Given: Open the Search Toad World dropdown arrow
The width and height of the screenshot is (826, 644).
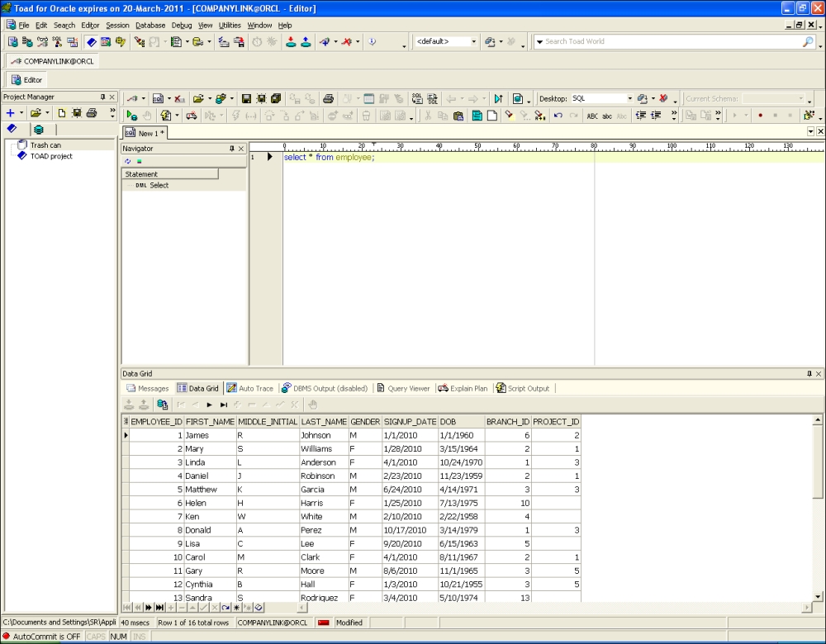Looking at the screenshot, I should coord(539,41).
